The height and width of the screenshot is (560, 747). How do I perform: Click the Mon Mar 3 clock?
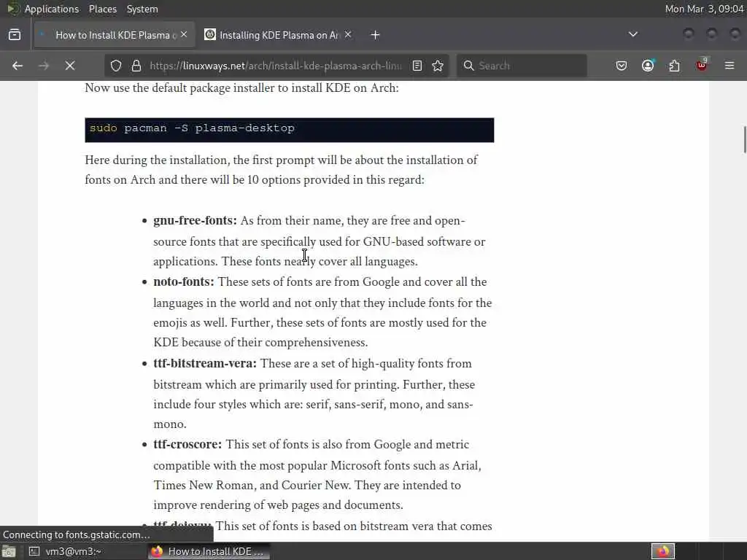pyautogui.click(x=704, y=9)
